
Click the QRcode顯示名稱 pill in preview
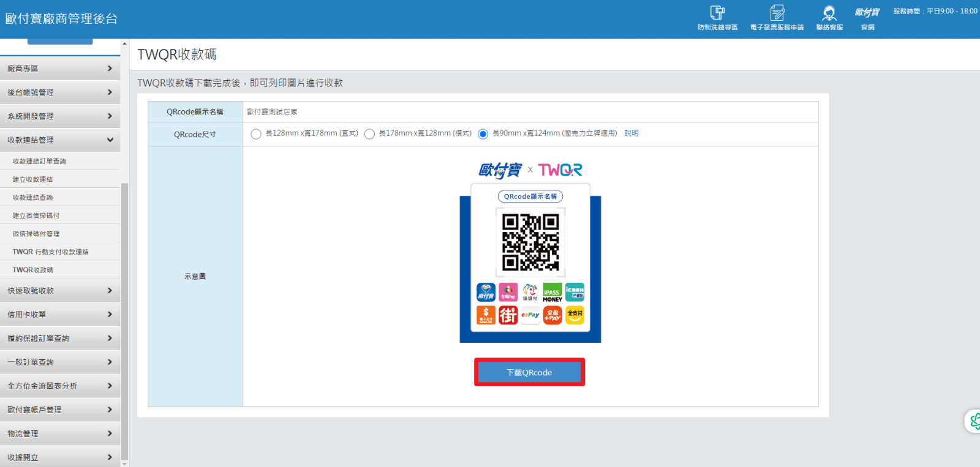click(x=530, y=196)
